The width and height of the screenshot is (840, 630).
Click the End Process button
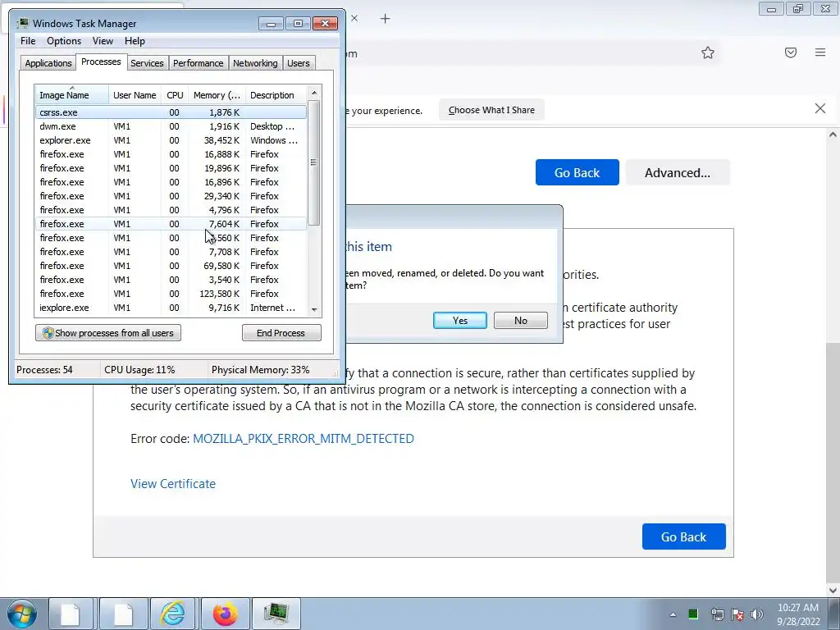281,333
